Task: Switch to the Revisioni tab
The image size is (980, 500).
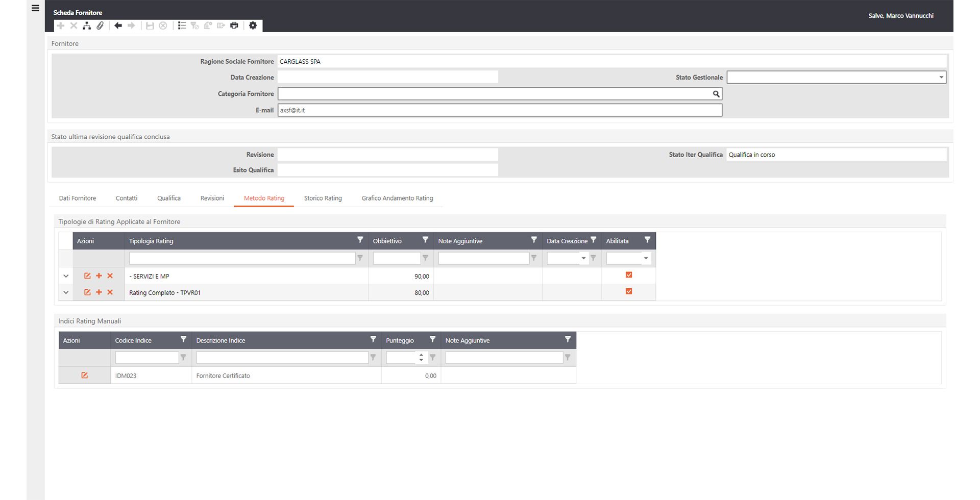Action: 212,198
